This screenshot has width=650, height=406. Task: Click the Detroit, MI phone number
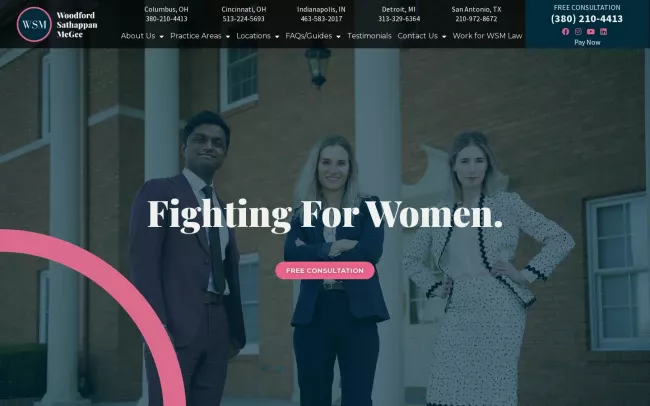[x=399, y=19]
